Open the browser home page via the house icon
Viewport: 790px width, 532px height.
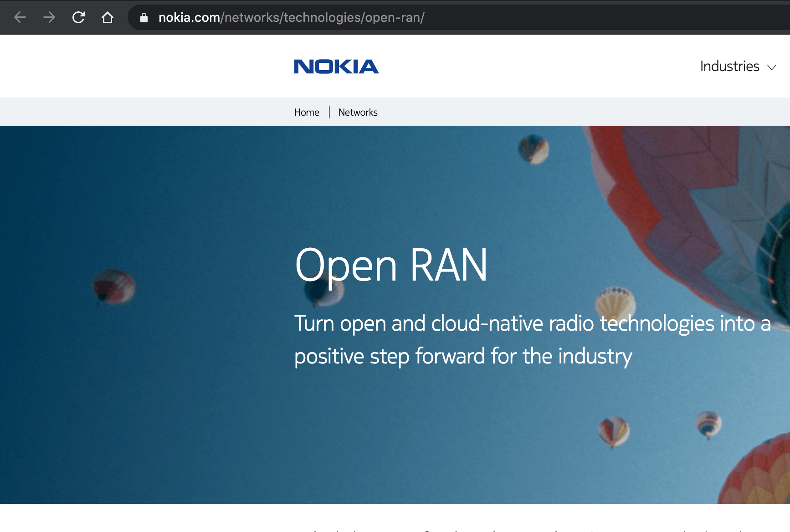click(x=108, y=17)
